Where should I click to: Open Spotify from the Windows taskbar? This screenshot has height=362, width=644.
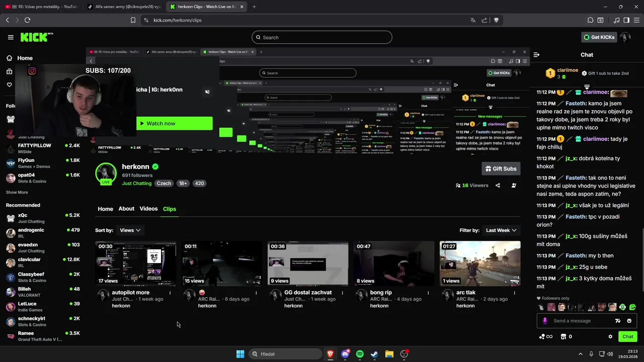pyautogui.click(x=360, y=354)
